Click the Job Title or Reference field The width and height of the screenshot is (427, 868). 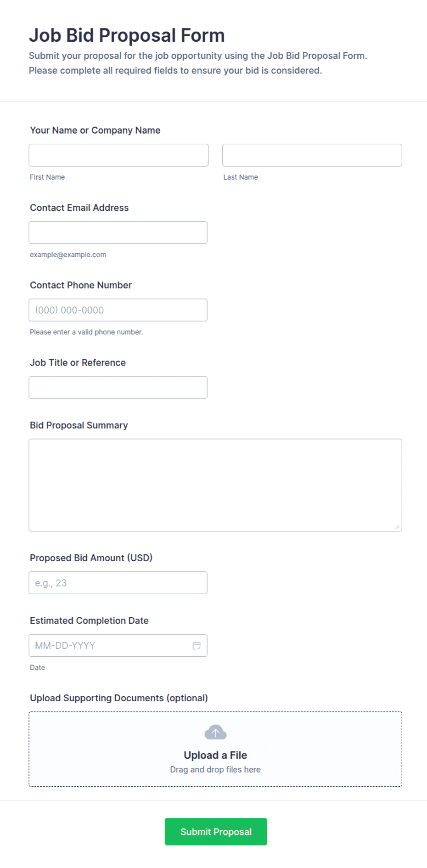coord(118,388)
